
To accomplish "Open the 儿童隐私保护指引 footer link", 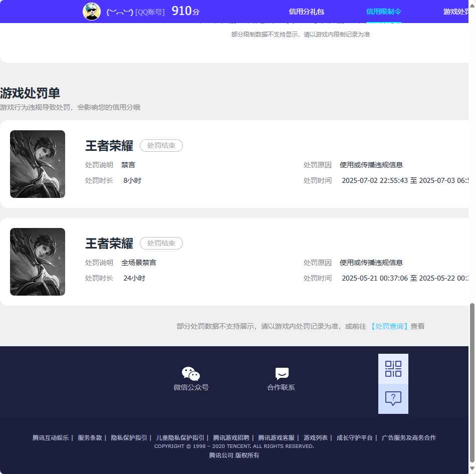I will [x=180, y=437].
